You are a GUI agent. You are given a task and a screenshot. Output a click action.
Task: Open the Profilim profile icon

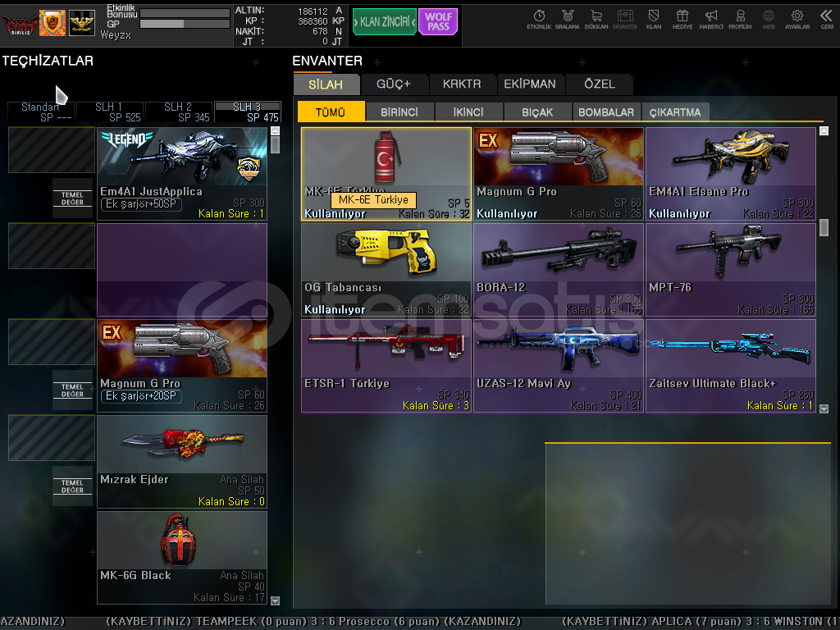tap(740, 20)
